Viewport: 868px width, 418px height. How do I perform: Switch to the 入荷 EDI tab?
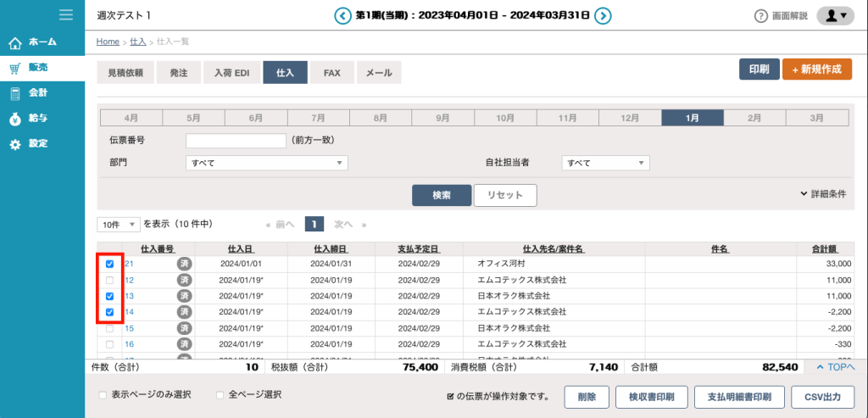coord(232,73)
